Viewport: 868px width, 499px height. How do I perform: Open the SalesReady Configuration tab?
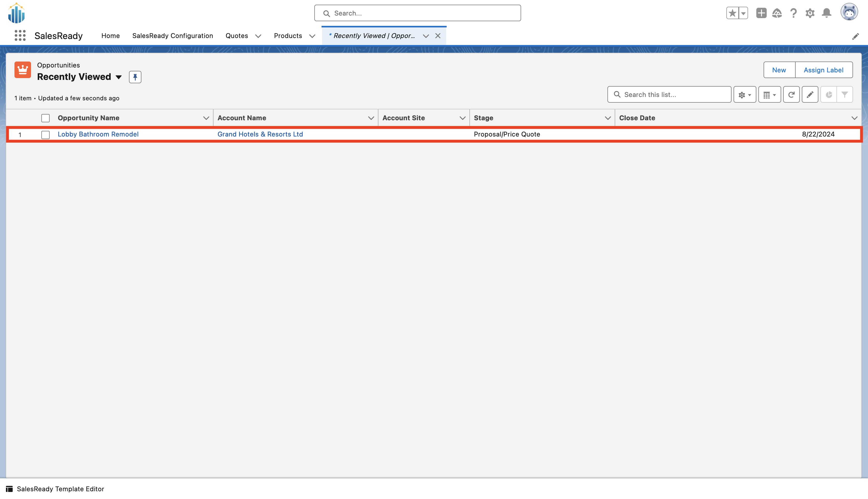173,36
